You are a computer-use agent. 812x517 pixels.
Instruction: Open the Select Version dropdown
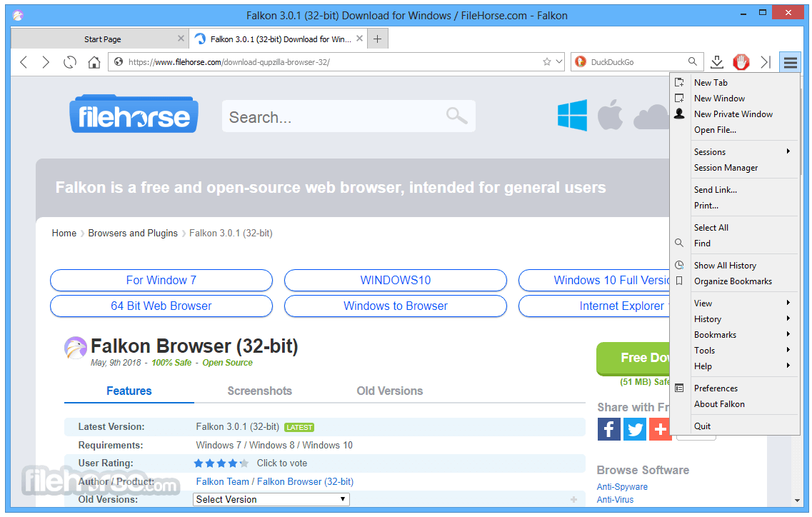(x=271, y=499)
